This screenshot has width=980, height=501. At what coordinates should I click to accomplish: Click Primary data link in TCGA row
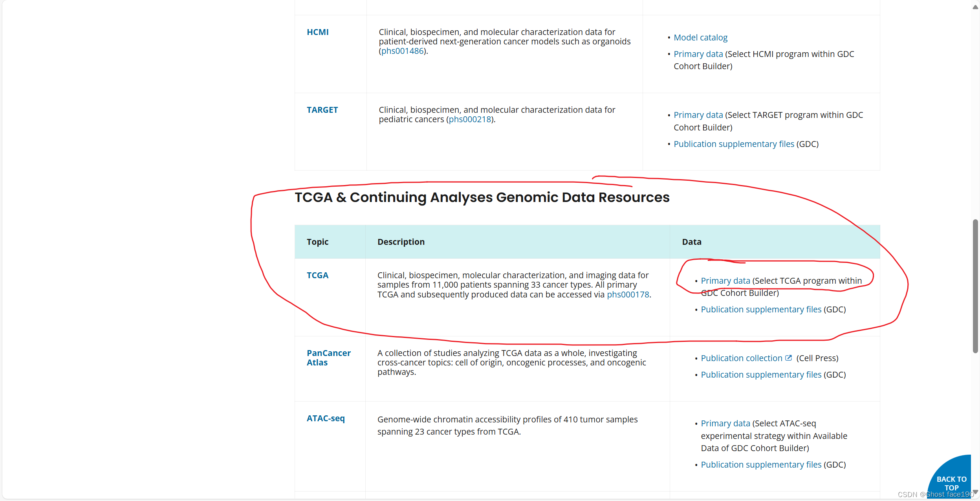pos(725,281)
